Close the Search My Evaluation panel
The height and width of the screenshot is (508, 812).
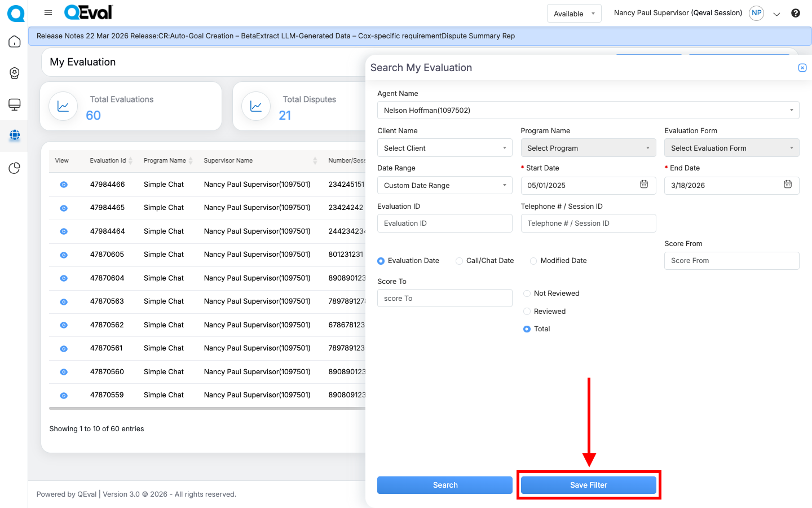(802, 68)
